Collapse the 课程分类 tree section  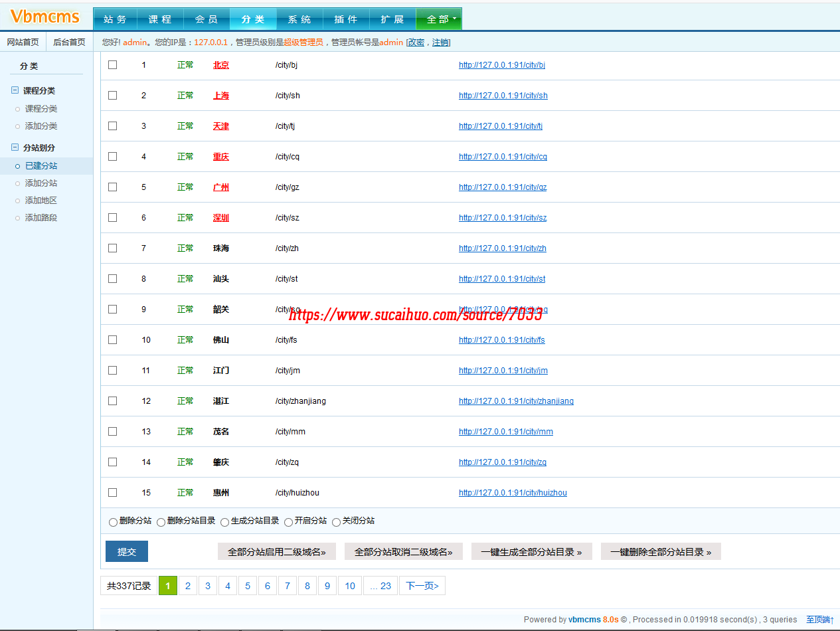pos(15,90)
